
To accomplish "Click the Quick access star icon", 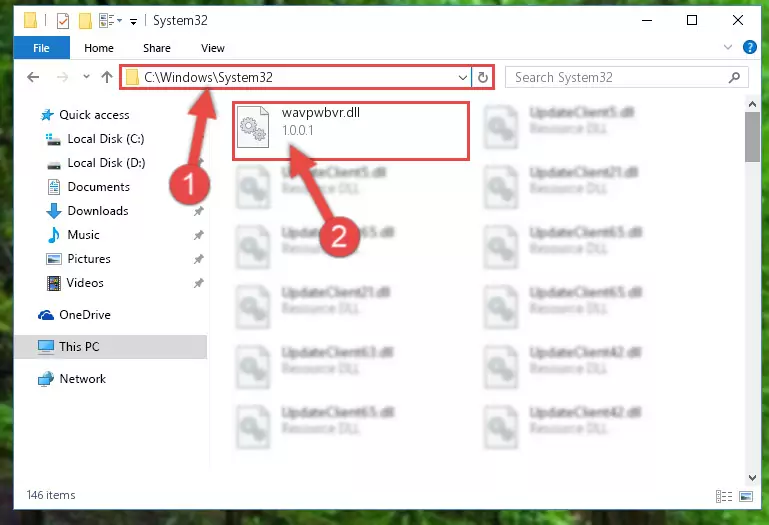I will point(47,115).
